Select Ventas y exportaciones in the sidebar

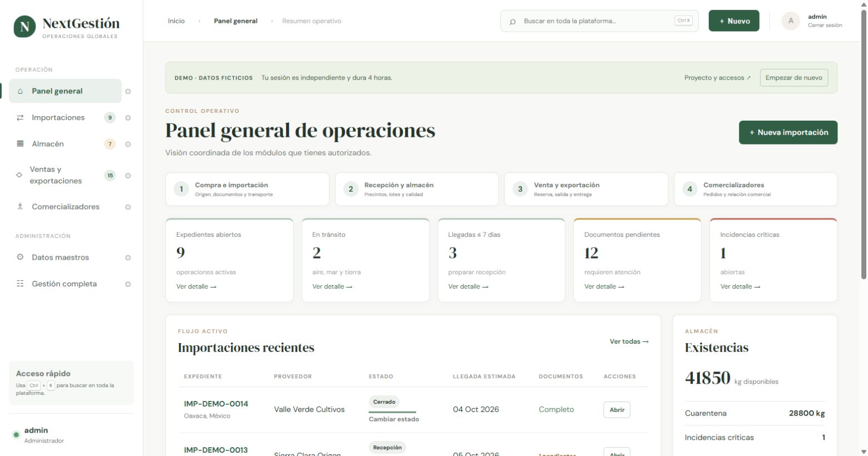(65, 175)
